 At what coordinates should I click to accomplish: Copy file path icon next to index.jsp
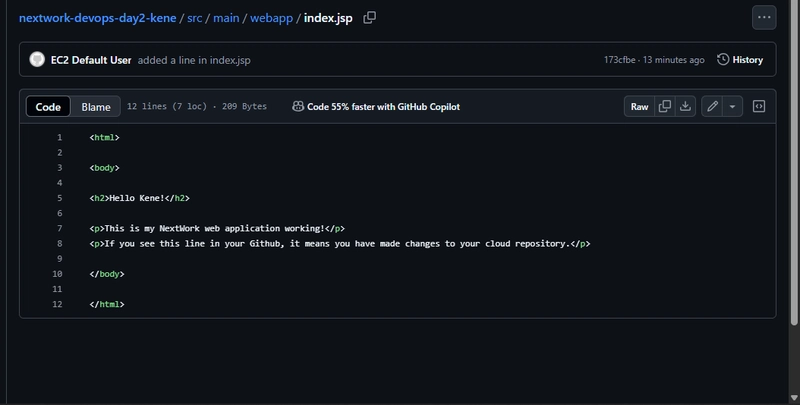pyautogui.click(x=369, y=18)
